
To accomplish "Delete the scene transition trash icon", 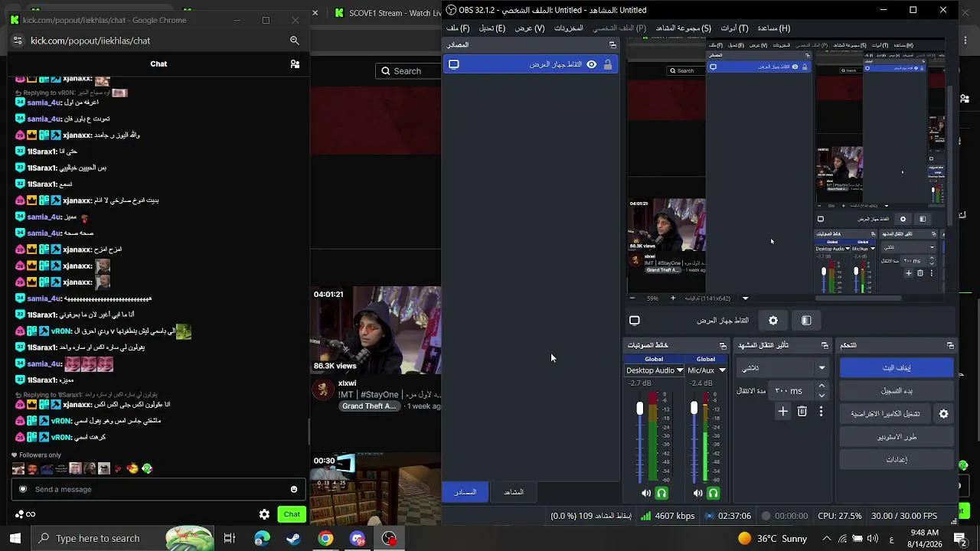I will [x=802, y=412].
